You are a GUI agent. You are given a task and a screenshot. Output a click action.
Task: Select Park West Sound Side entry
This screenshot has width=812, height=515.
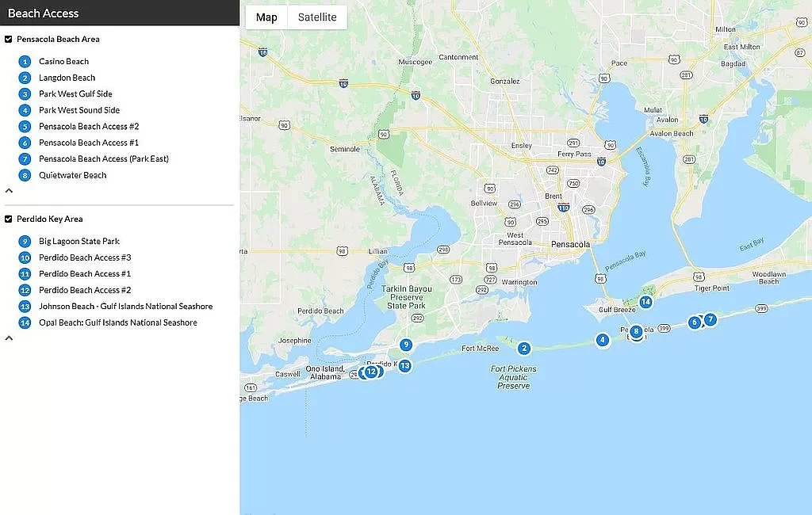[x=79, y=110]
